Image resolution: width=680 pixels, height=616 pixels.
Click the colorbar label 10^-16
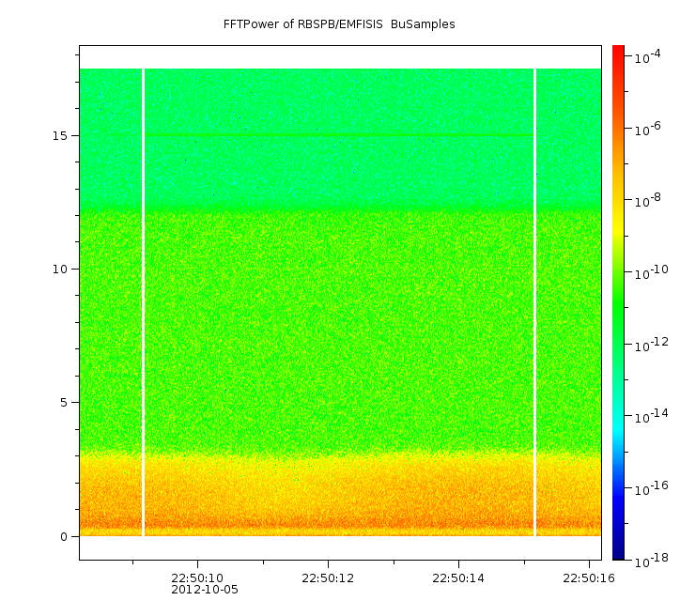point(652,488)
